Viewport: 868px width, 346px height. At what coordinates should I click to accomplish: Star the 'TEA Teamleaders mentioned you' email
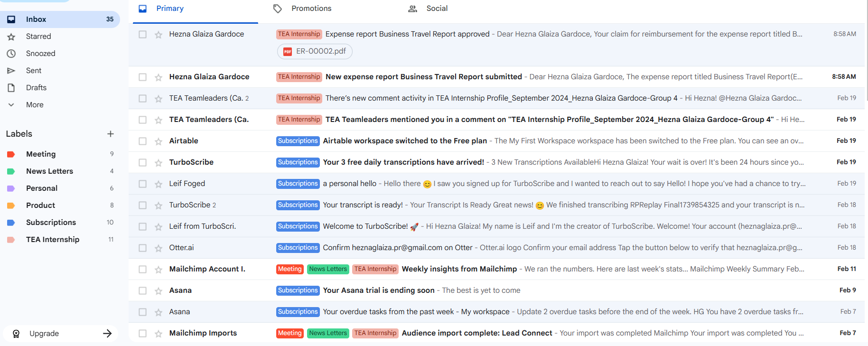pos(159,120)
